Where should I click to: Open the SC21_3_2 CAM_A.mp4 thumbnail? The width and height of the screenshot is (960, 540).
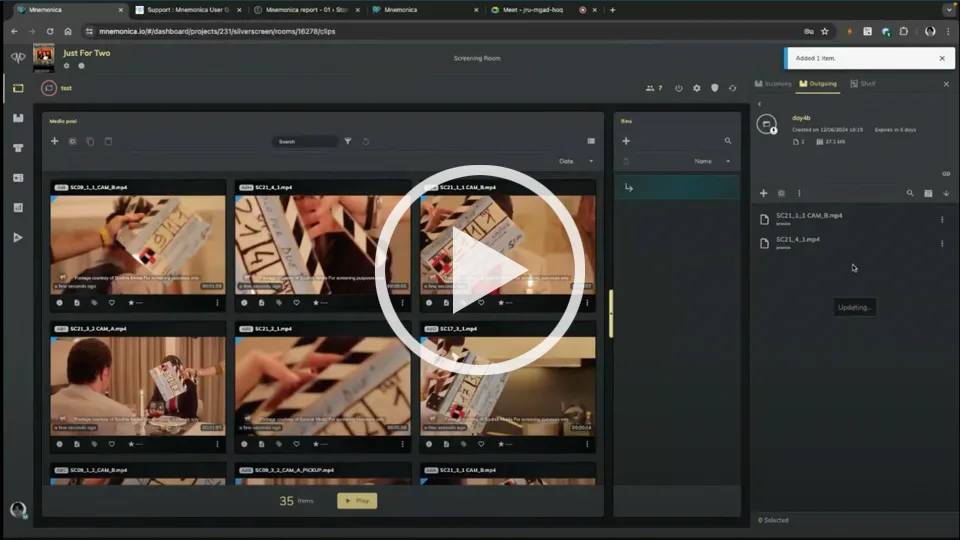click(x=138, y=386)
